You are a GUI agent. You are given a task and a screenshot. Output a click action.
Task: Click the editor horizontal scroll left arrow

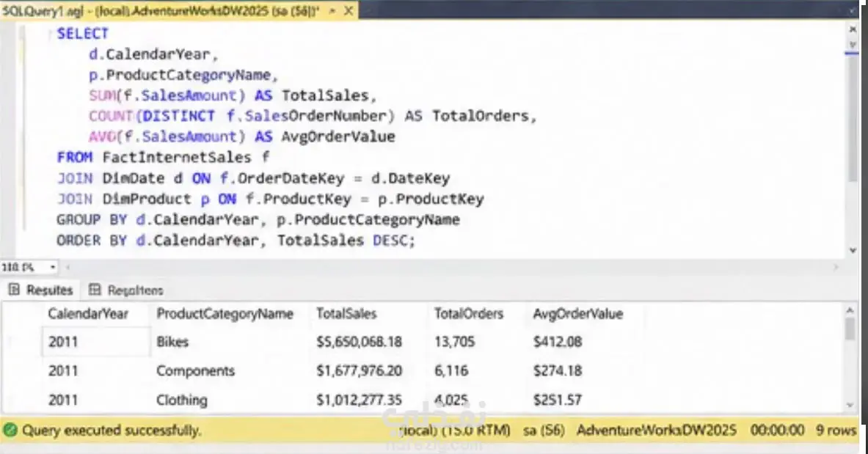(x=68, y=268)
